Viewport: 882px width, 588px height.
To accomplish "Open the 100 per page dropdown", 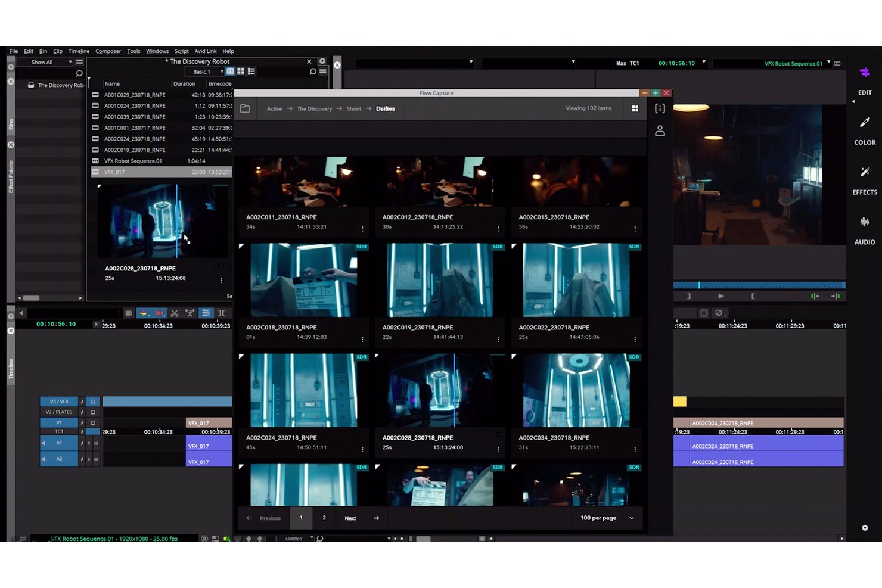I will (607, 518).
